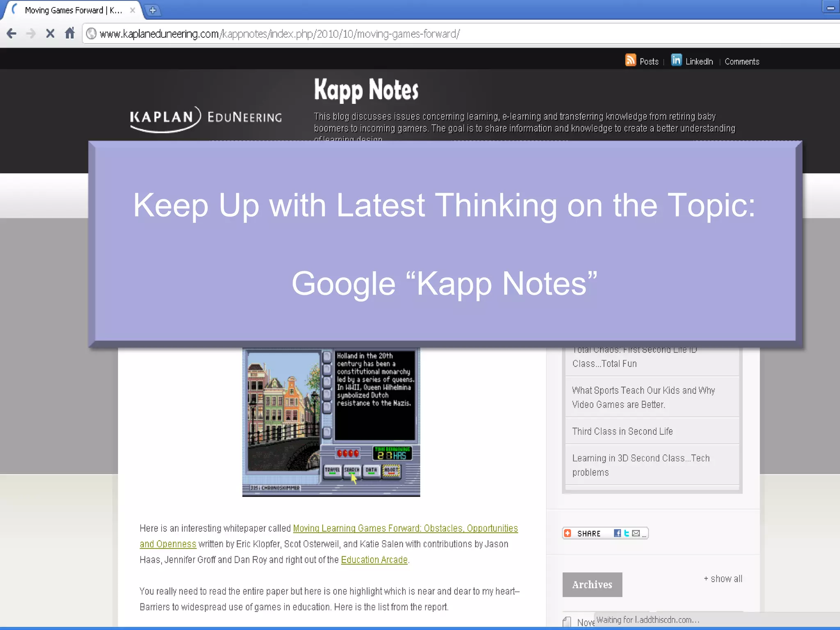
Task: Click the retro game screenshot image
Action: pos(331,422)
